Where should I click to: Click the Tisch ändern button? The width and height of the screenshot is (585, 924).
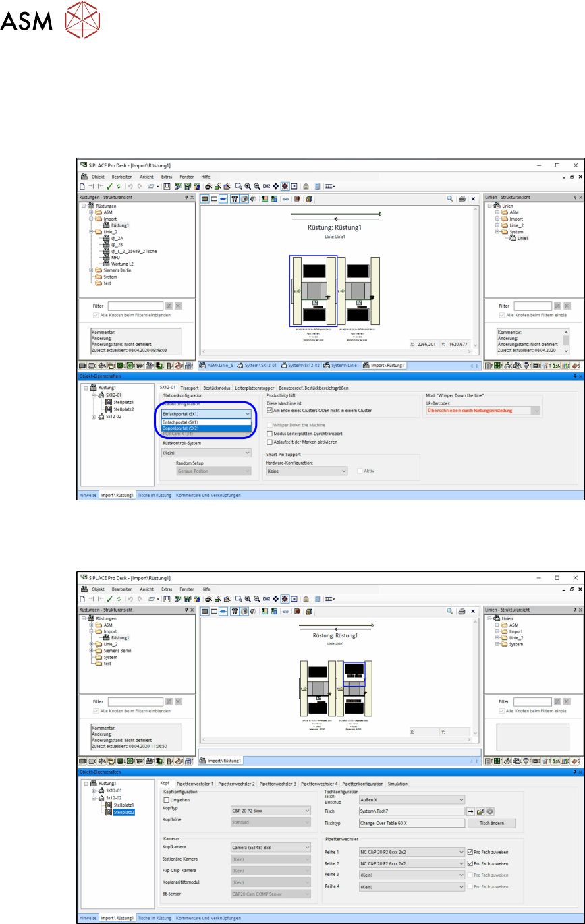click(492, 823)
